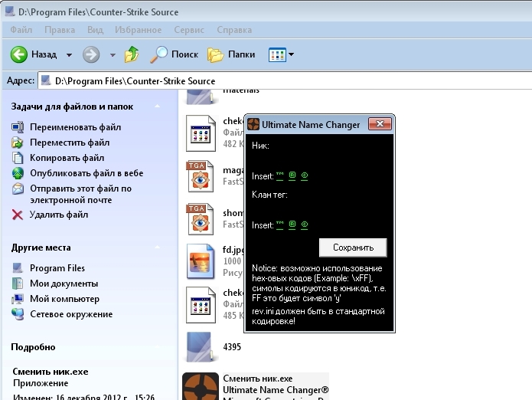The image size is (532, 400).
Task: Open the Справка menu
Action: pos(234,30)
